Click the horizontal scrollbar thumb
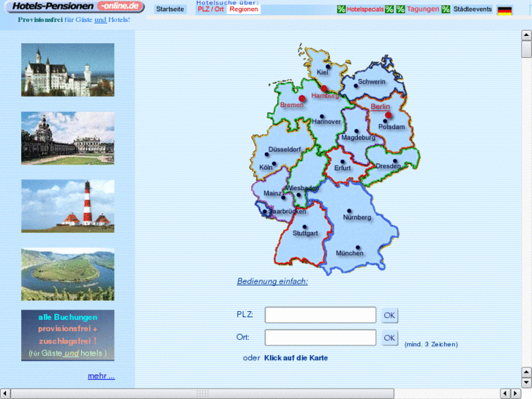 point(203,393)
